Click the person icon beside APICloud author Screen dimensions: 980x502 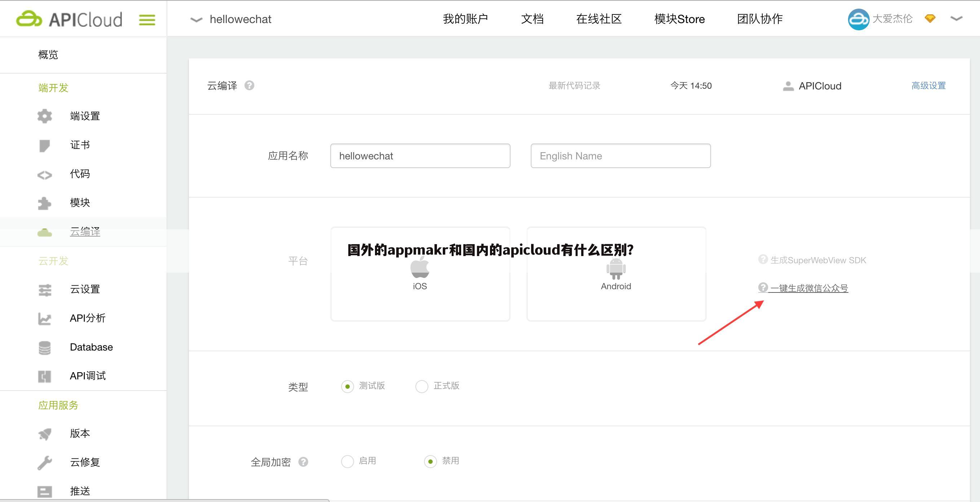tap(788, 86)
